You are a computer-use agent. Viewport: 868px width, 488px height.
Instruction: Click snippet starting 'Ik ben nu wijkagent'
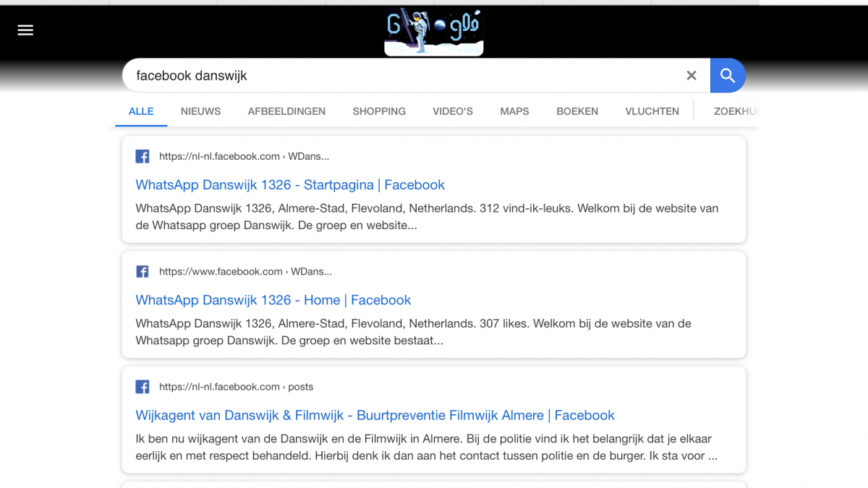(427, 448)
